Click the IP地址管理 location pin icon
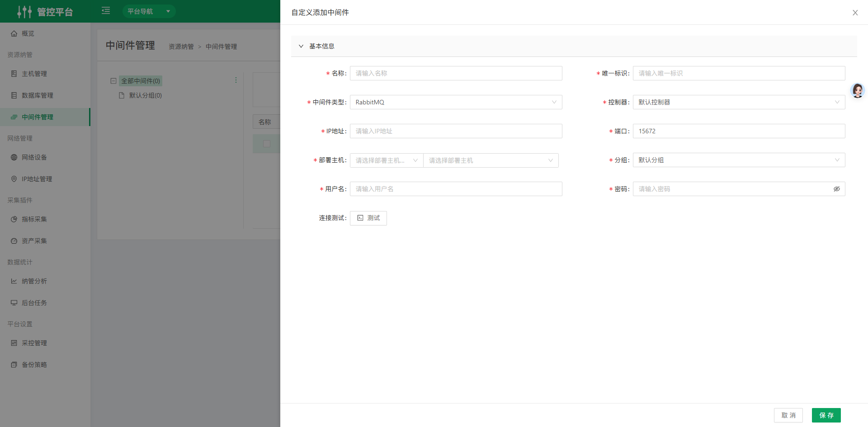 pyautogui.click(x=14, y=179)
